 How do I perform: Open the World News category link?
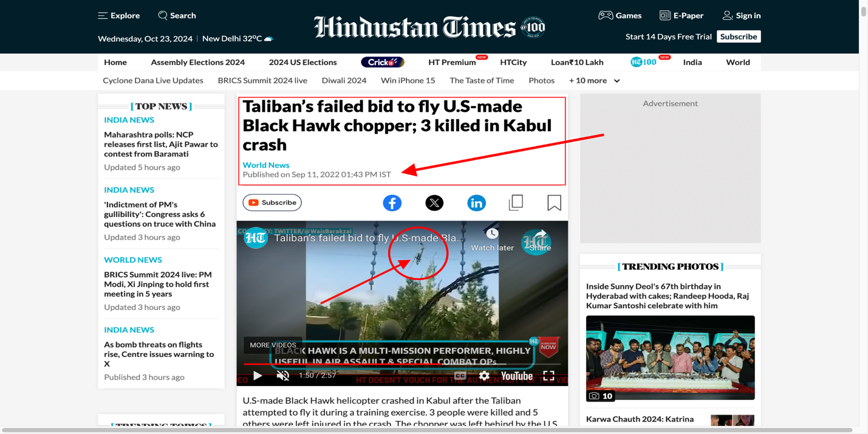click(x=266, y=165)
